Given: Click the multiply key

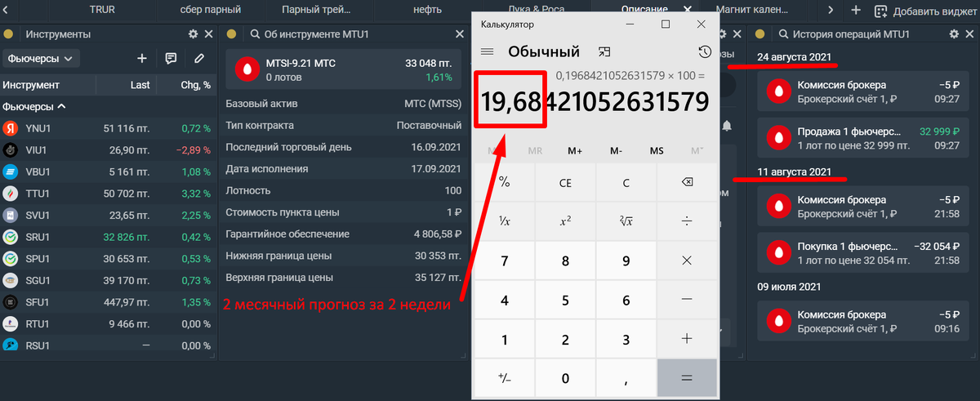Looking at the screenshot, I should 687,261.
